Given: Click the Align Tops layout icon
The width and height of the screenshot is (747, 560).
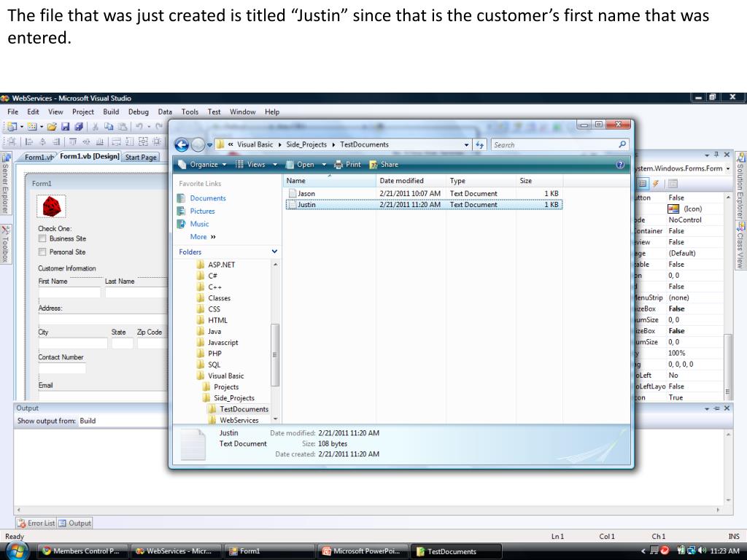Looking at the screenshot, I should (x=73, y=141).
